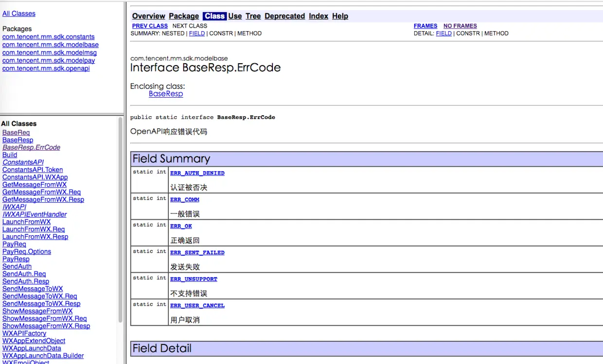This screenshot has width=603, height=364.
Task: Open the WXAppLaunchData class
Action: click(x=32, y=348)
